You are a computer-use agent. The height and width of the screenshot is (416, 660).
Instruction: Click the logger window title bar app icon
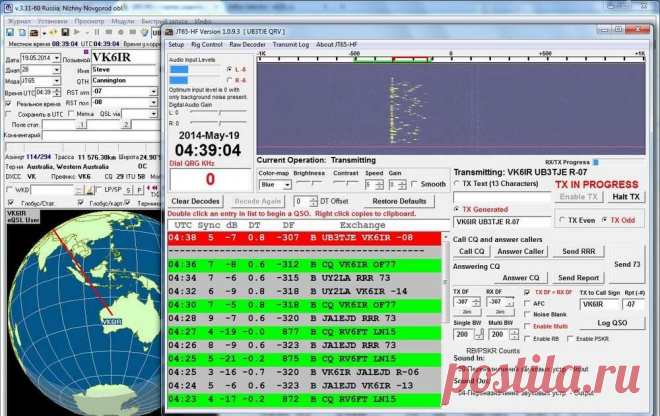tap(8, 8)
